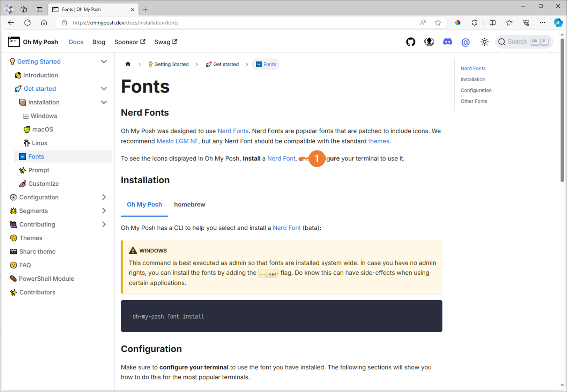Open browser essentials heart icon

coord(526,23)
